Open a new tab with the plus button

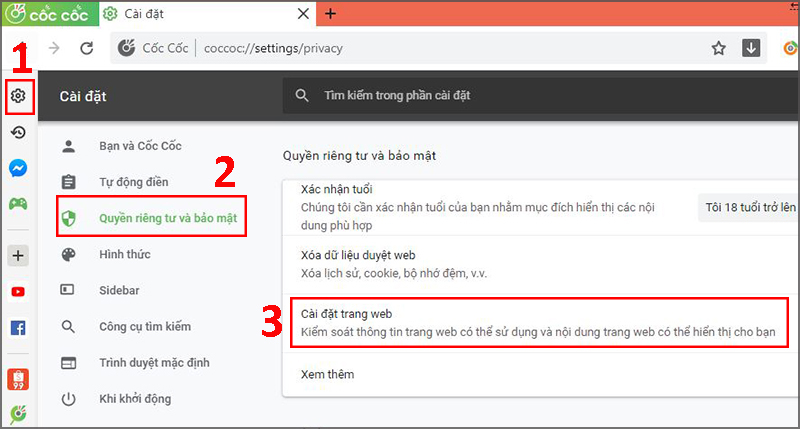(x=331, y=14)
